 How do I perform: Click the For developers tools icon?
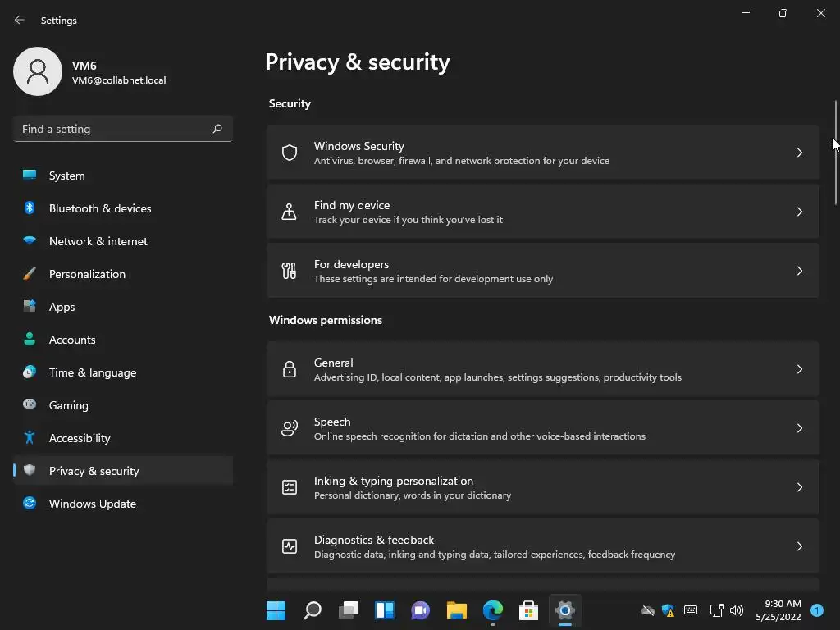pos(290,271)
